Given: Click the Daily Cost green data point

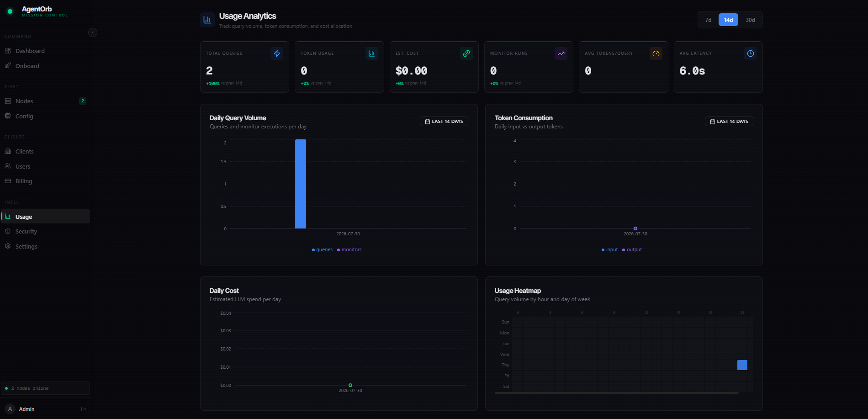Looking at the screenshot, I should 350,385.
